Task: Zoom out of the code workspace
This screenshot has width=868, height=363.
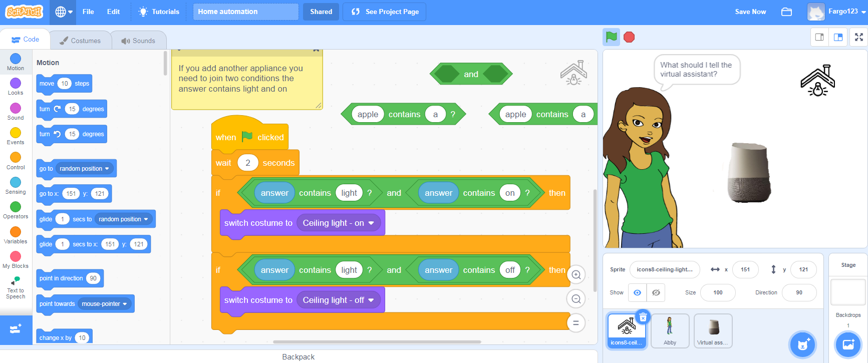Action: coord(576,299)
